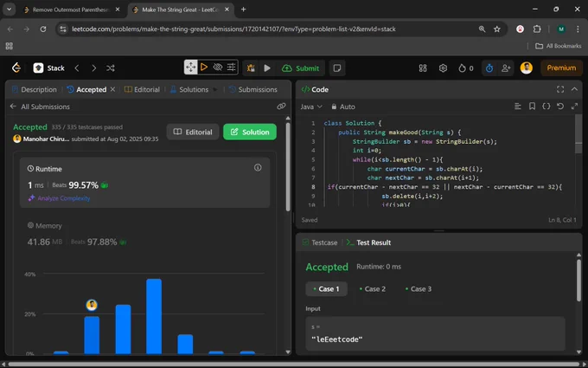Screen dimensions: 588x368
Task: Switch to the Testcase tab
Action: coord(320,242)
